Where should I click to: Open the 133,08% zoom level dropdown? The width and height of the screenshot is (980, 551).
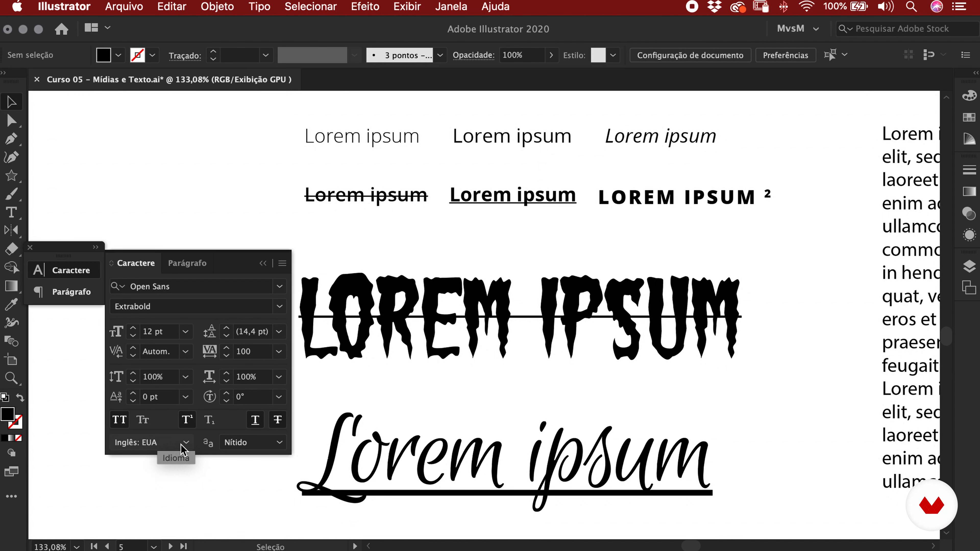77,547
